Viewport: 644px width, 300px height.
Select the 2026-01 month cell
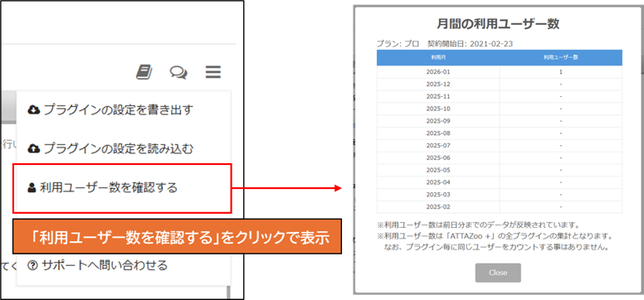[438, 72]
